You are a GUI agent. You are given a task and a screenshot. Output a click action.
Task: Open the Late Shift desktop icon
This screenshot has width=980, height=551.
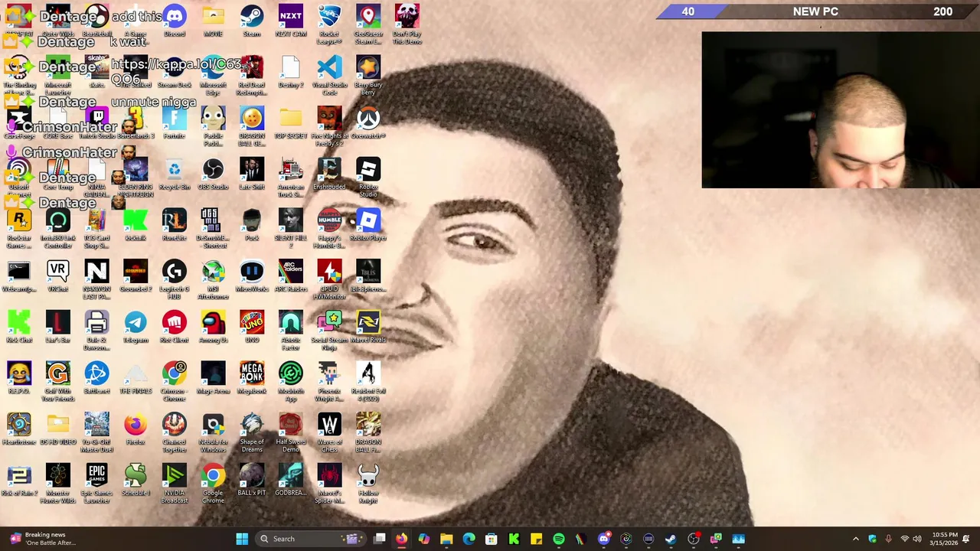252,174
